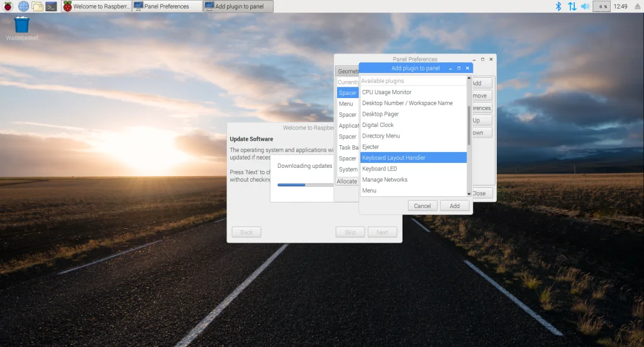
Task: Choose Digital Clock from available plugins
Action: tap(378, 125)
